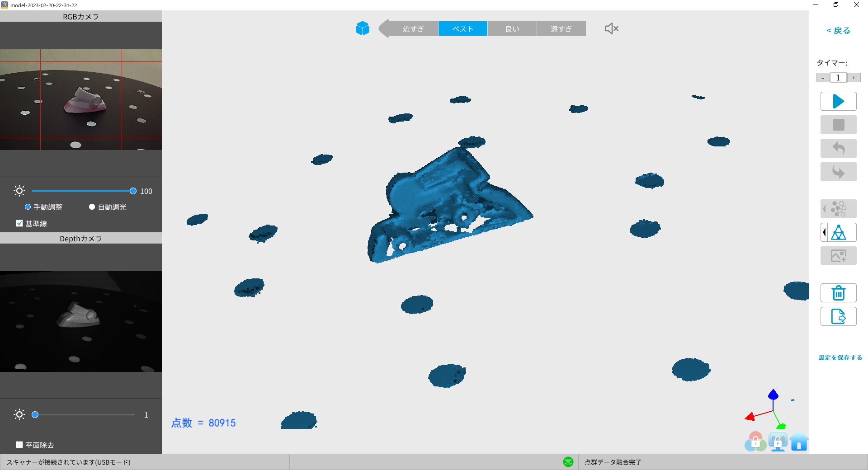
Task: Click the locked color circles icon
Action: pos(755,442)
